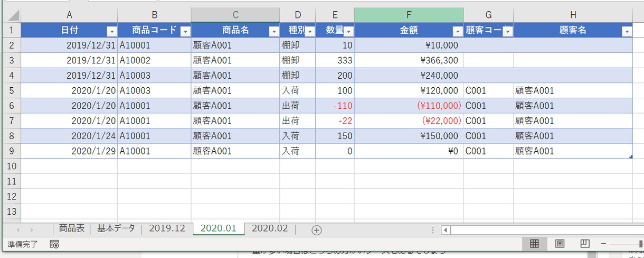644x258 pixels.
Task: Open the 商品名 column filter dropdown
Action: coord(273,32)
